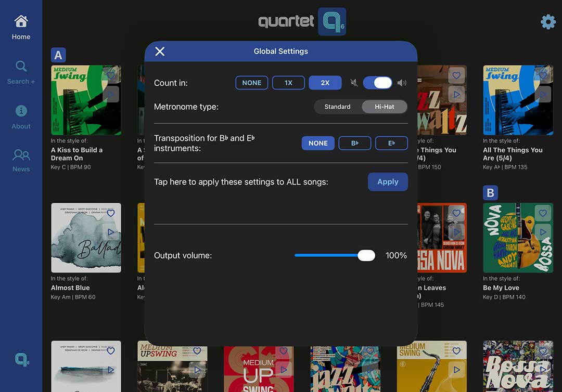Open Home in the sidebar
Image resolution: width=562 pixels, height=392 pixels.
(x=21, y=28)
